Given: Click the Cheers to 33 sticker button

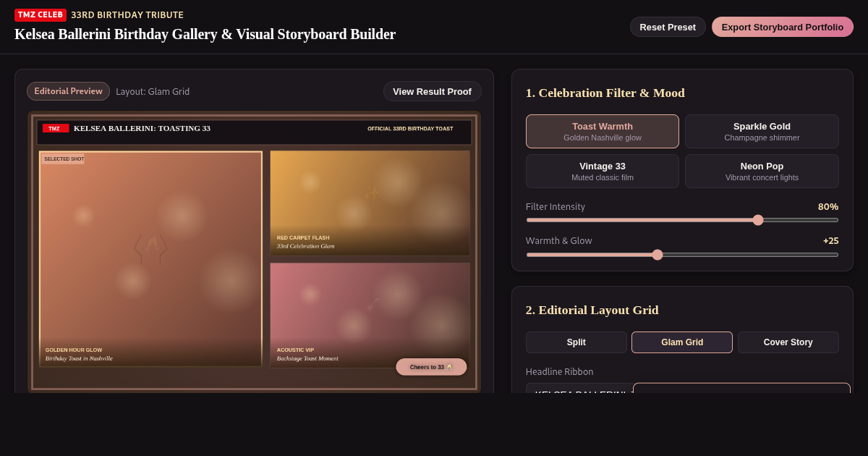Looking at the screenshot, I should point(431,367).
